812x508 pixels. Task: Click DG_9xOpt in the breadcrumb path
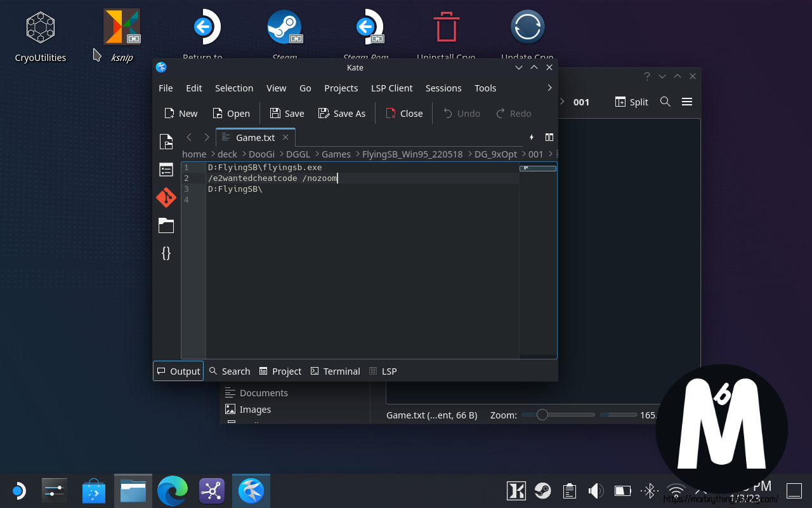click(x=495, y=154)
